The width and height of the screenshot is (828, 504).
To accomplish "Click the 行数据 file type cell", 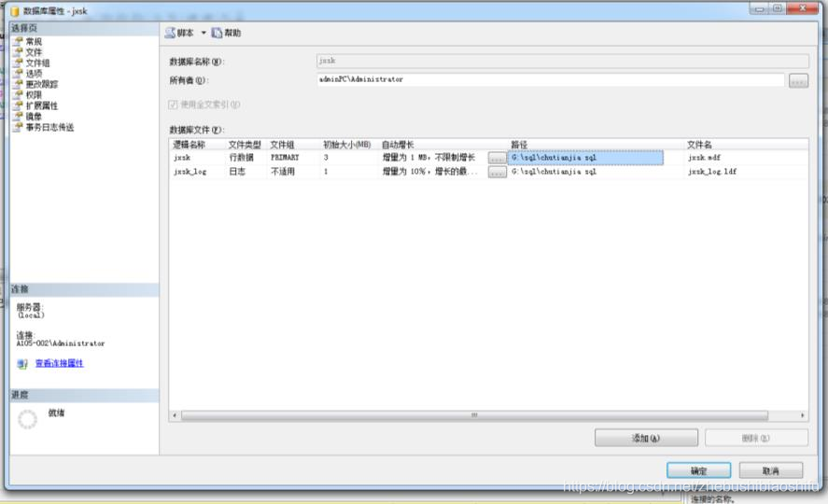I will click(x=246, y=158).
